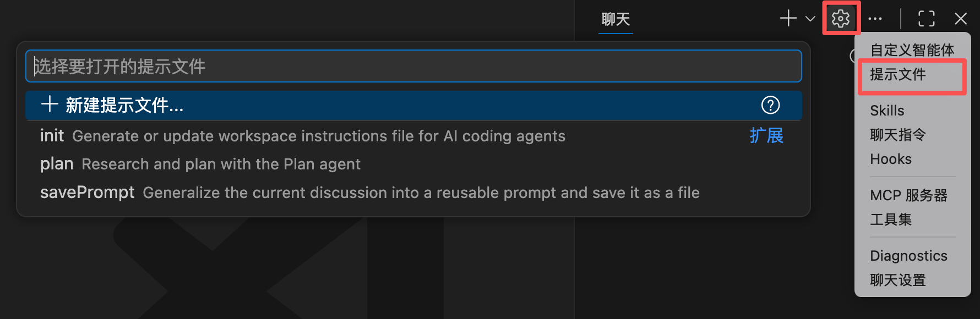Open Diagnostics menu entry

[908, 256]
